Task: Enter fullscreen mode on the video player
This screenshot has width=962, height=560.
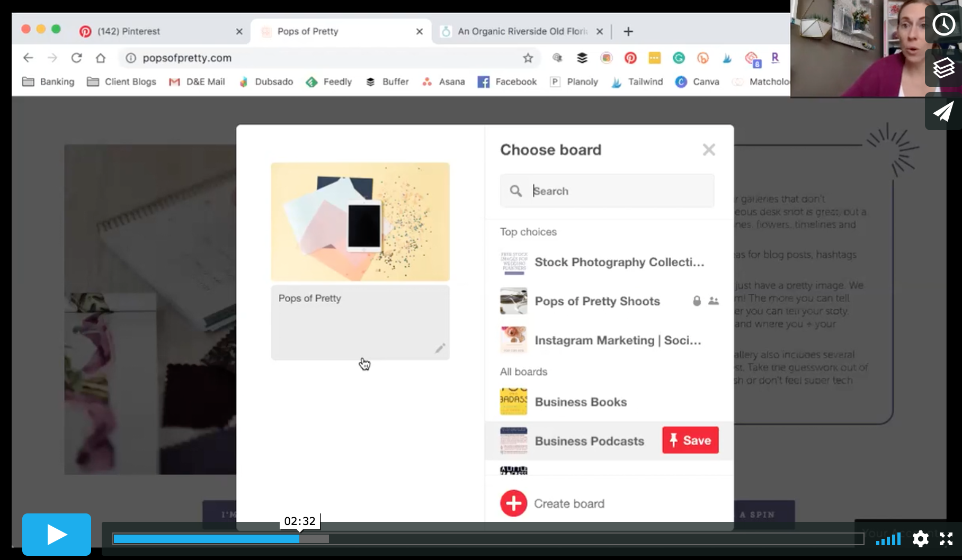Action: pyautogui.click(x=946, y=539)
